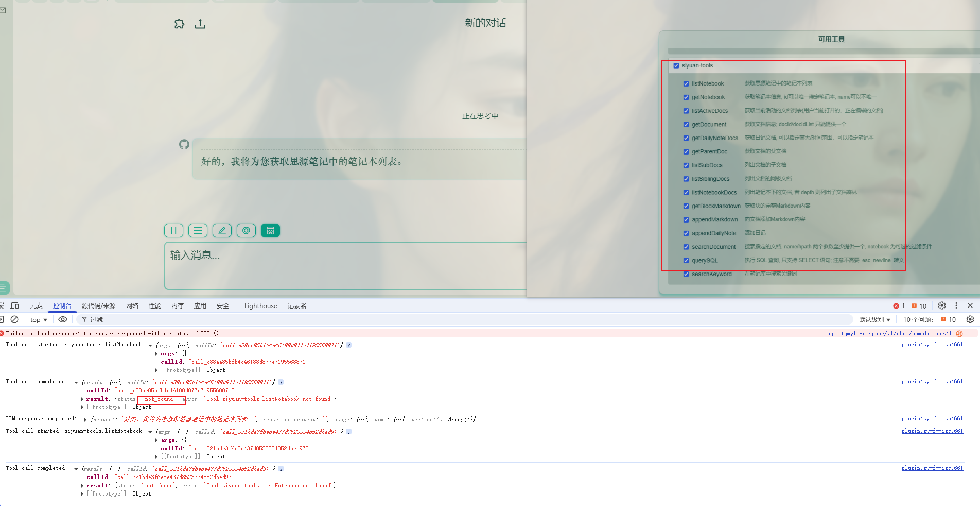Click the info badge on second tool call completed

[x=281, y=469]
